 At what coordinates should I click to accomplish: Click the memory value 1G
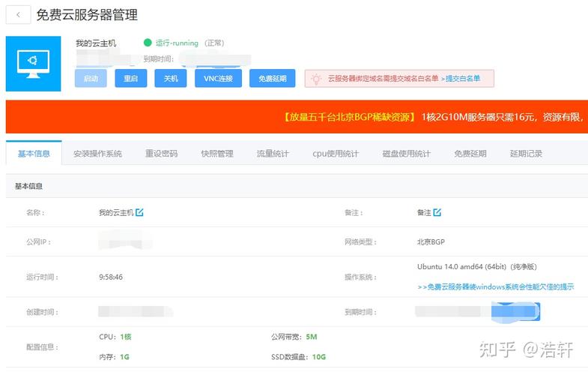124,357
